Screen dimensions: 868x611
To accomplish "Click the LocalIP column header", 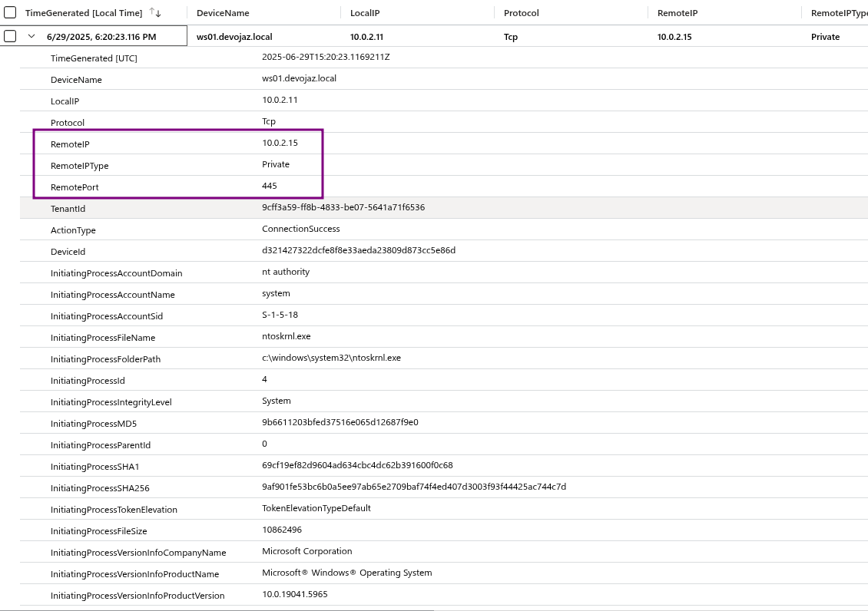I will [x=365, y=13].
